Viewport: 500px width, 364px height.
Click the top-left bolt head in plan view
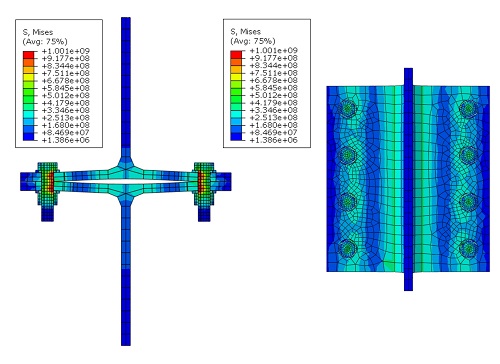(x=347, y=108)
